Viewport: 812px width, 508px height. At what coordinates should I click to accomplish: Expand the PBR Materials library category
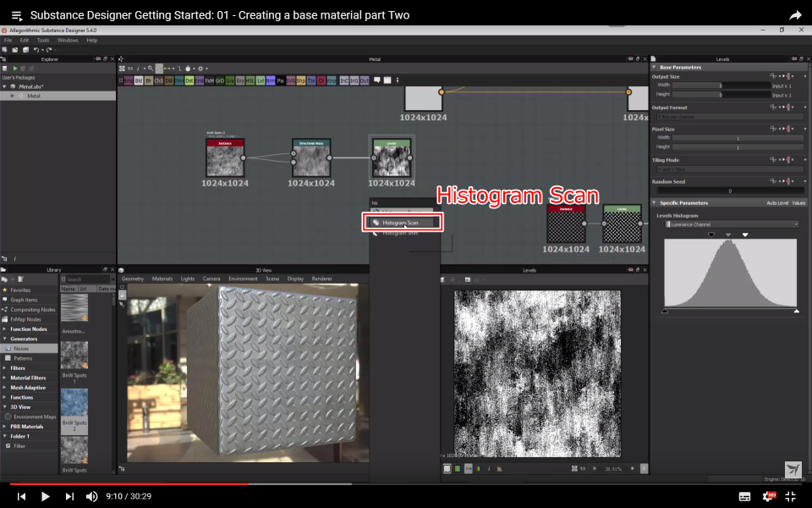click(x=5, y=427)
